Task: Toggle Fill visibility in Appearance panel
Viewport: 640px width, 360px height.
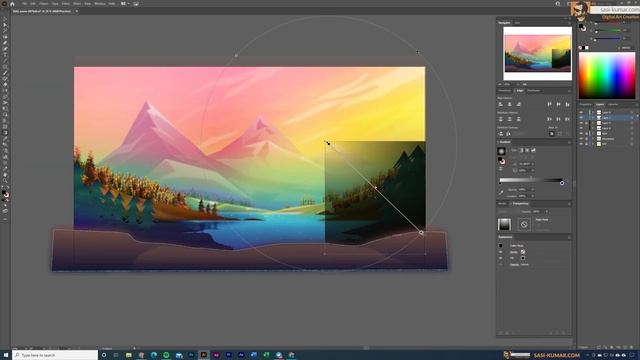Action: pos(501,258)
